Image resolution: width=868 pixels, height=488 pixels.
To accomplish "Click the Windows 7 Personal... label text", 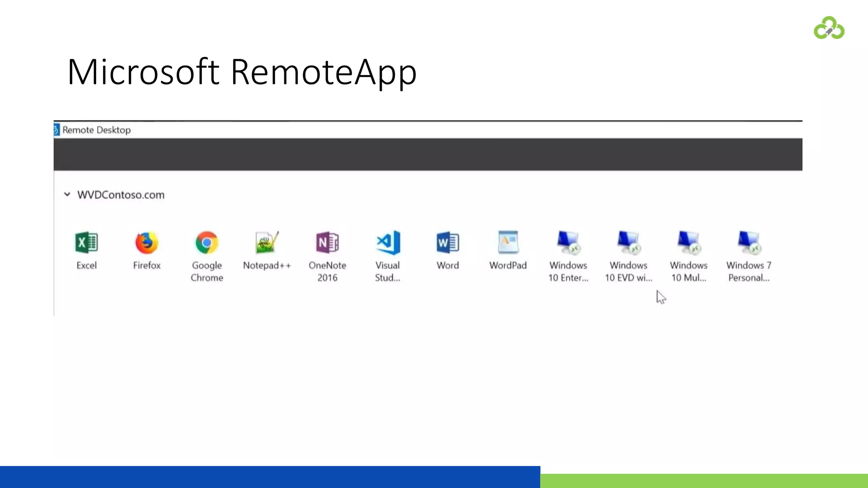I will pos(749,272).
